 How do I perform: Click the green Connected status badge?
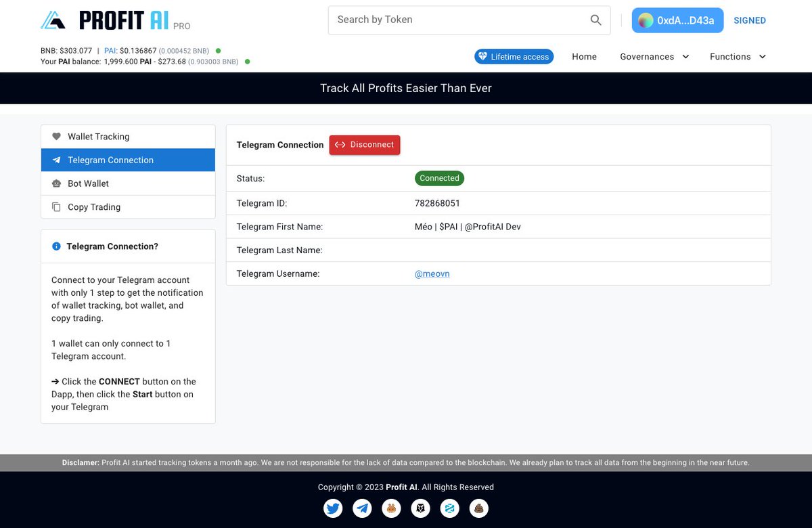click(439, 179)
